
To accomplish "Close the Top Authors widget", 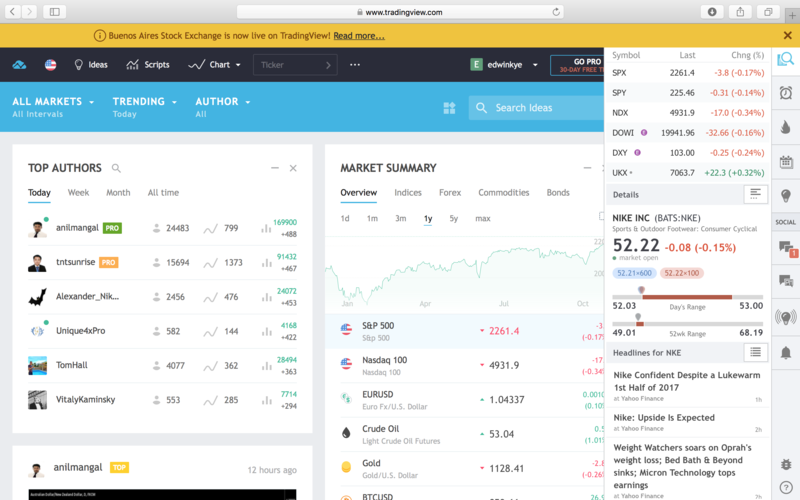I will [x=293, y=168].
